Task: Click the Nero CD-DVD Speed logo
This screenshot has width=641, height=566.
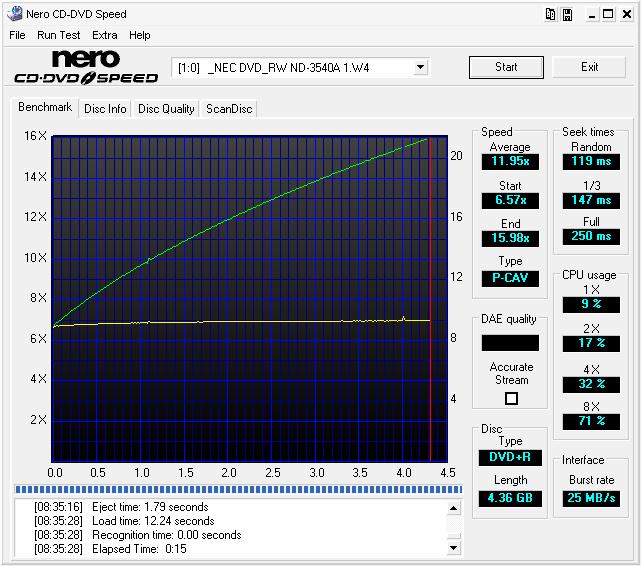Action: point(86,67)
